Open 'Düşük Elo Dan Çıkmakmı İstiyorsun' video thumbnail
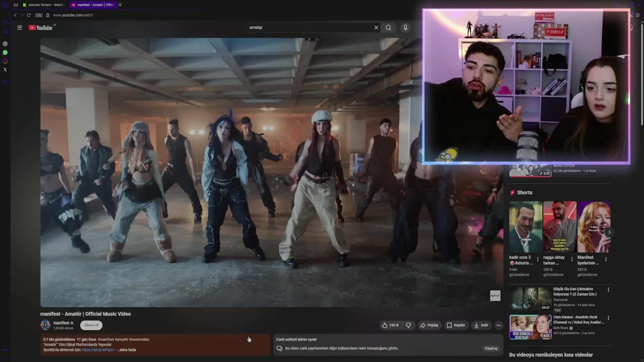Screen dimensions: 644x362 coord(530,298)
